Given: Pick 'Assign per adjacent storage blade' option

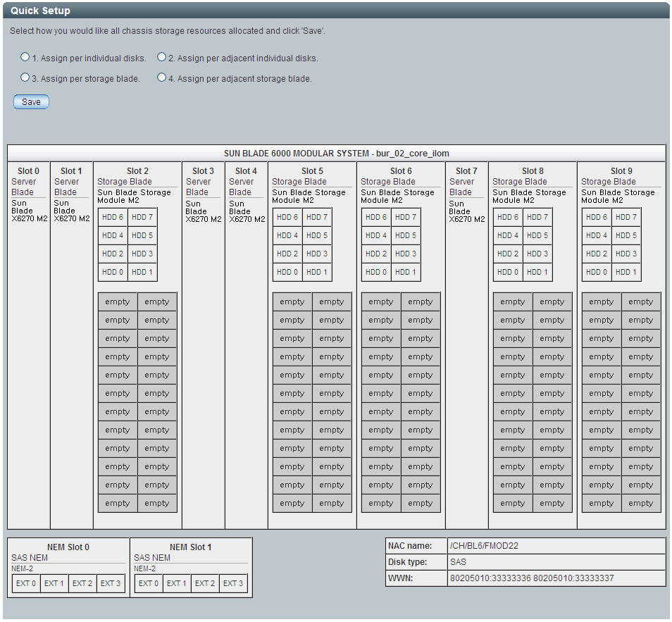Looking at the screenshot, I should [x=161, y=77].
